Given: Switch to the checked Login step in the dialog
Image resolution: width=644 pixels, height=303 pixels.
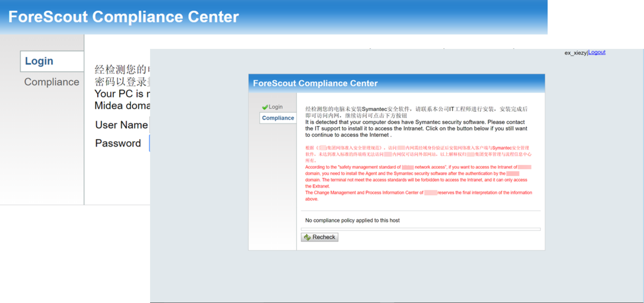Looking at the screenshot, I should 275,107.
